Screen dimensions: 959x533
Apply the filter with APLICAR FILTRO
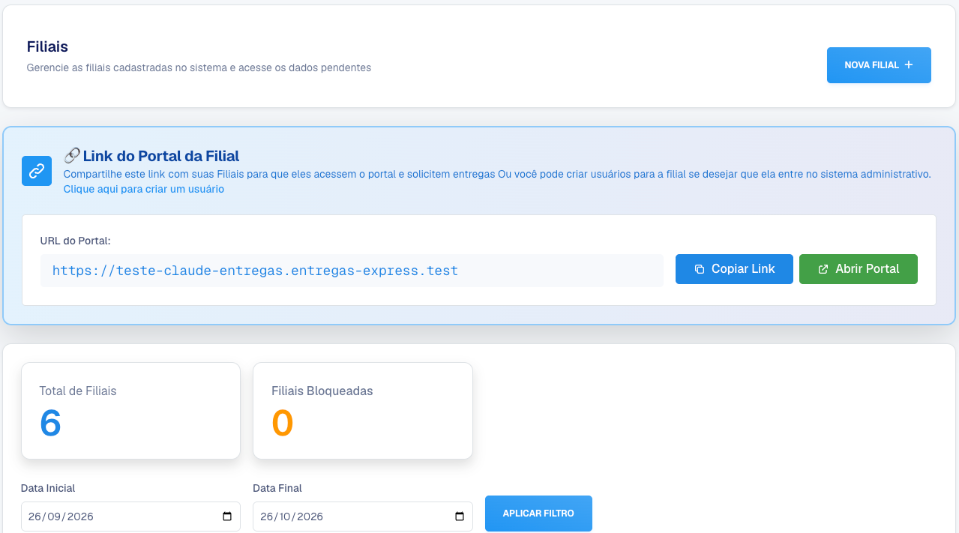pyautogui.click(x=538, y=513)
